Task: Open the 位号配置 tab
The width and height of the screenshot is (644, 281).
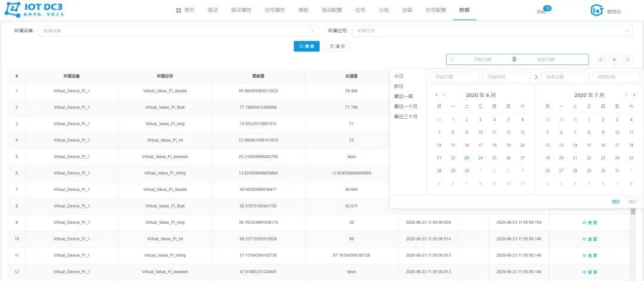Action: pos(436,10)
